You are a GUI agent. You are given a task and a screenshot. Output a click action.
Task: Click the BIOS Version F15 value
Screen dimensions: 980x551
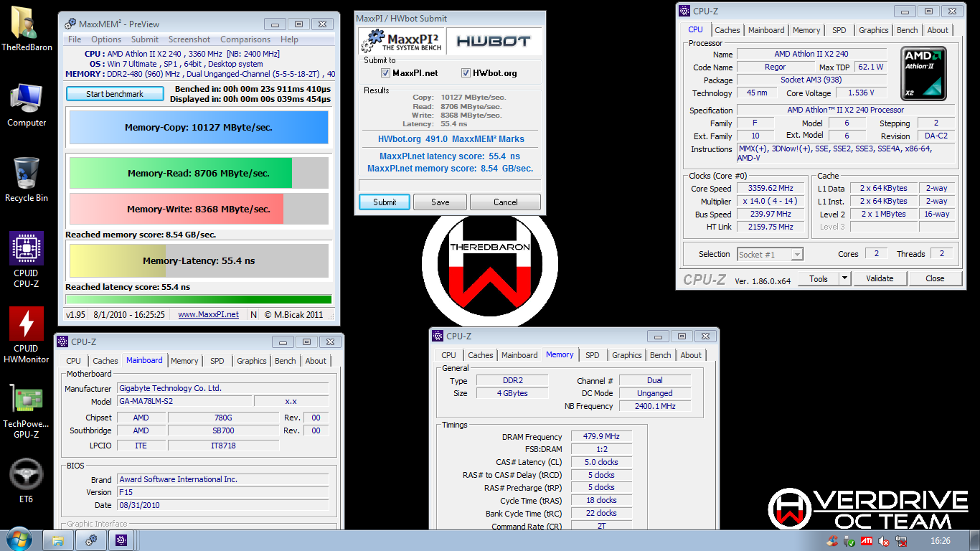pos(223,492)
